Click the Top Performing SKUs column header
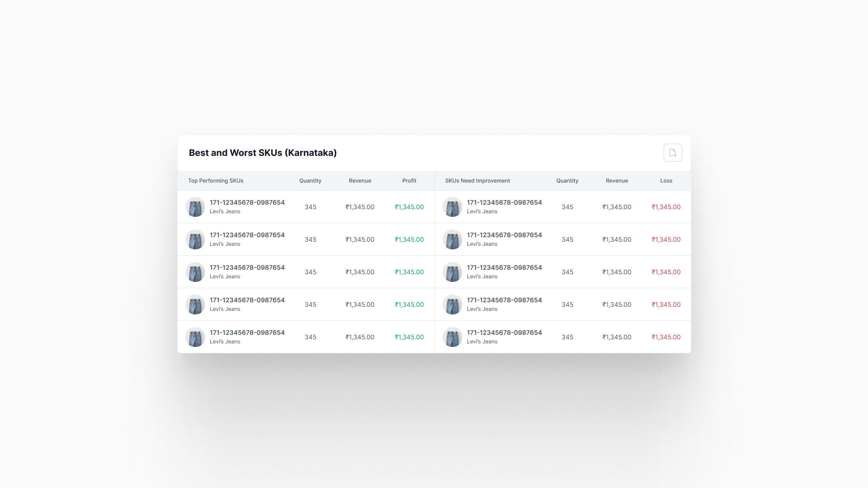The image size is (868, 488). click(x=216, y=181)
